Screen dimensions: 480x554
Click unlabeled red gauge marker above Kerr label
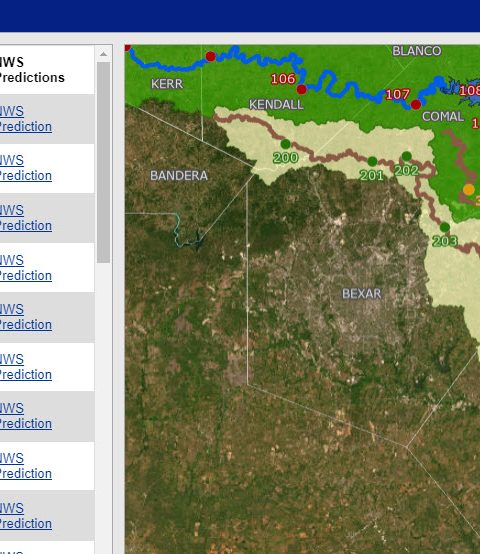point(211,56)
